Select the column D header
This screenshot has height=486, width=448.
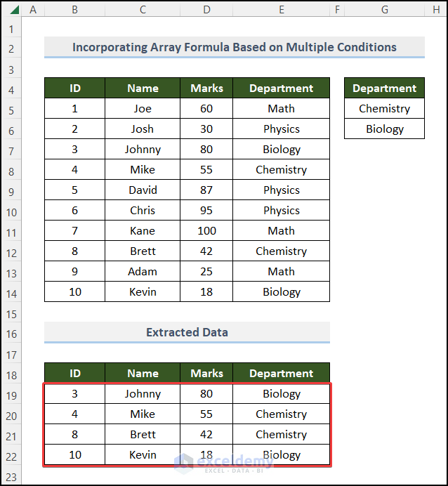point(206,10)
